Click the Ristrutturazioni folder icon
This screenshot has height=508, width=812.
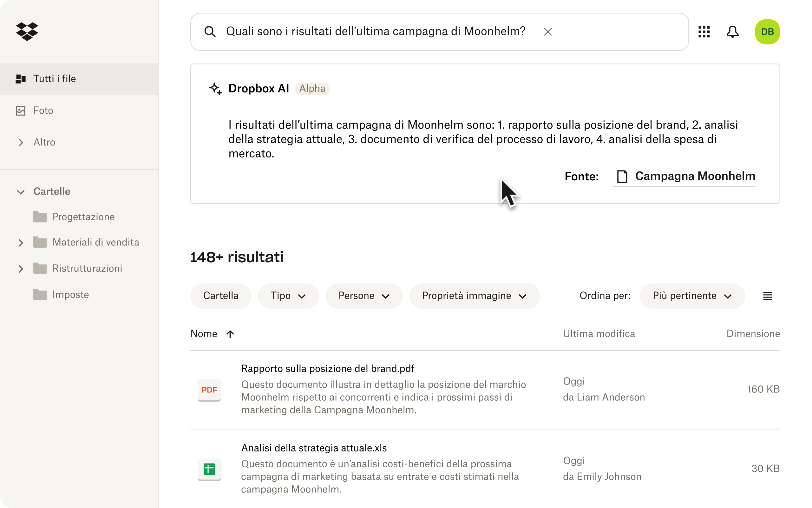[x=40, y=269]
